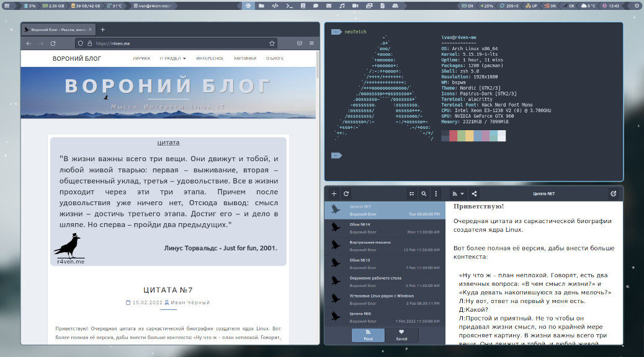
Task: Select the Виртуальная машина feed entry
Action: (385, 245)
